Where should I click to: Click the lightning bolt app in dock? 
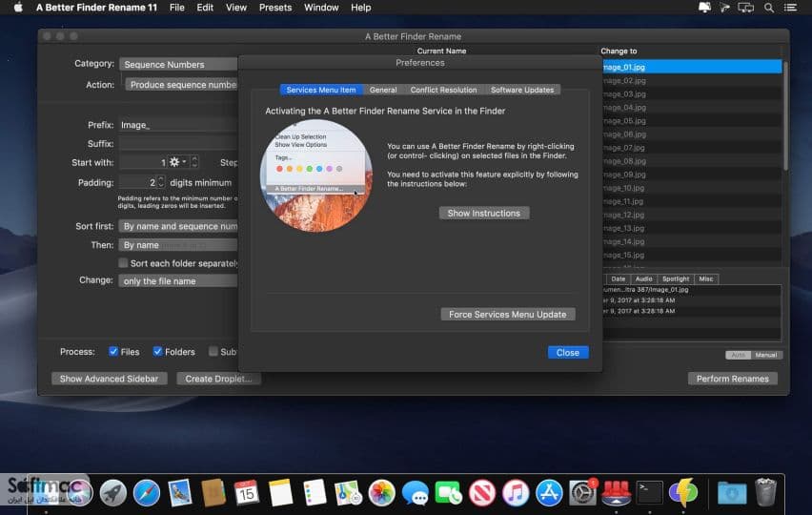[x=683, y=492]
